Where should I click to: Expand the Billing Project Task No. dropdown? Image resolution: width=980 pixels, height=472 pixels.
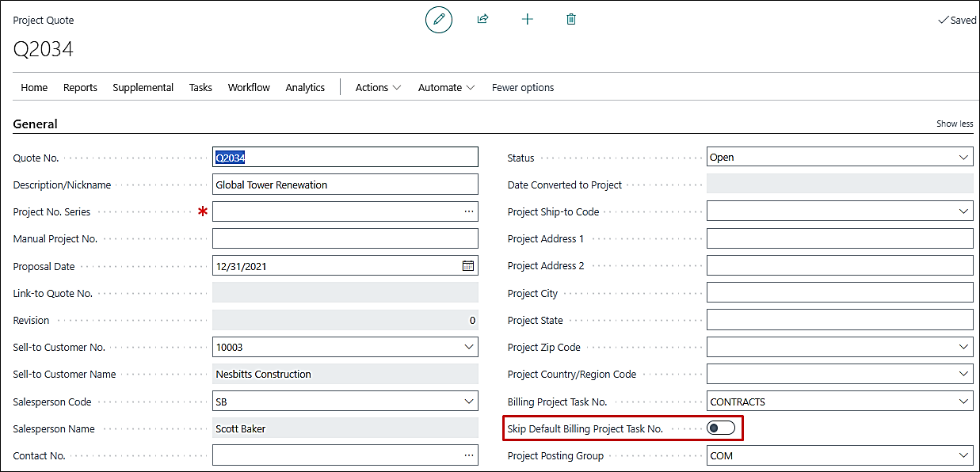click(x=963, y=402)
